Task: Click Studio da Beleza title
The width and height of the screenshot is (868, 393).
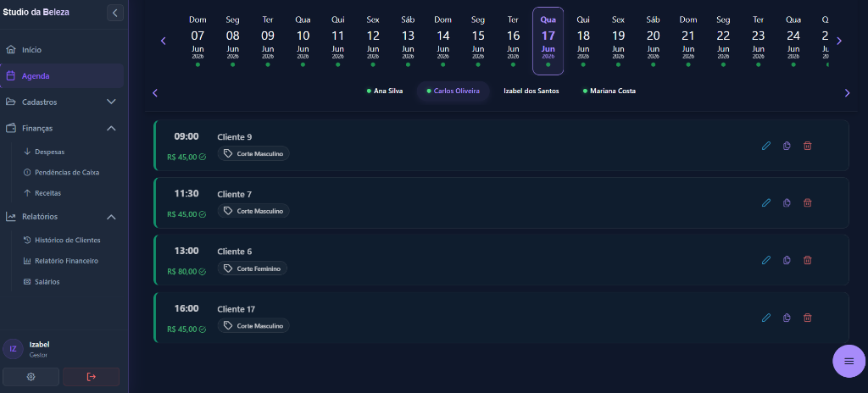Action: 36,12
